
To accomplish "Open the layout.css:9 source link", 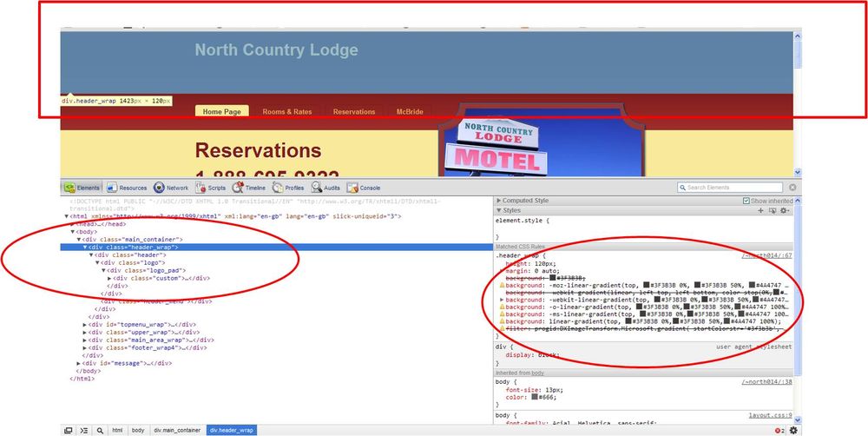I will (770, 415).
